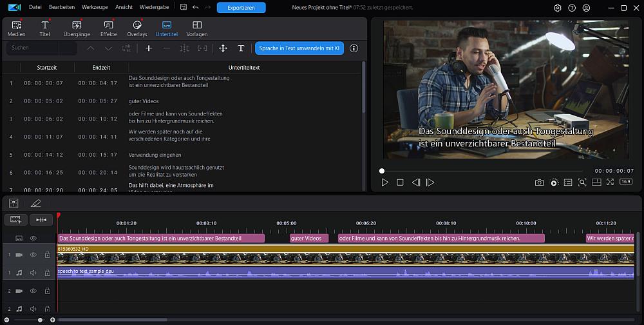Play the video preview

[385, 182]
